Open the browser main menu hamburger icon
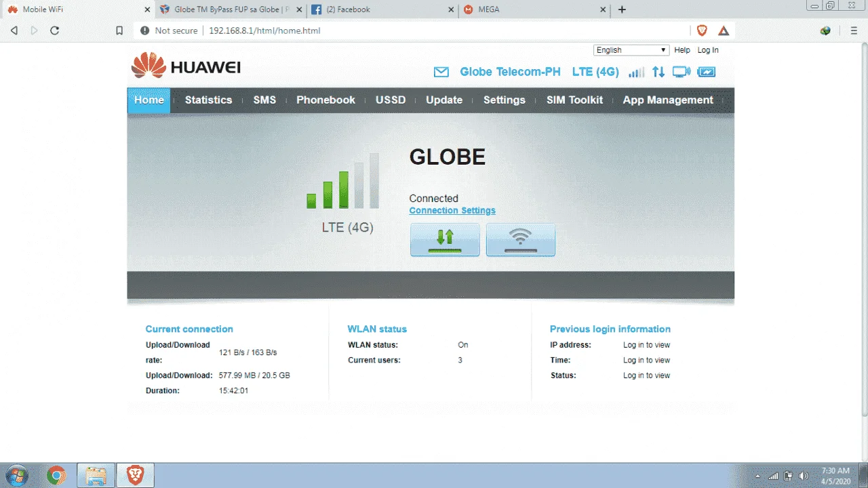The height and width of the screenshot is (488, 868). click(854, 30)
